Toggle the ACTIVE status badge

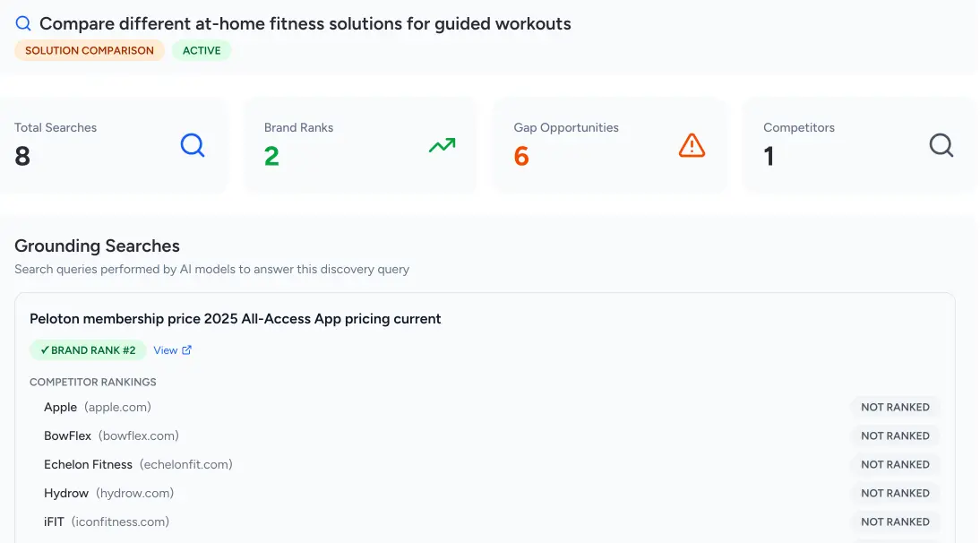point(202,50)
